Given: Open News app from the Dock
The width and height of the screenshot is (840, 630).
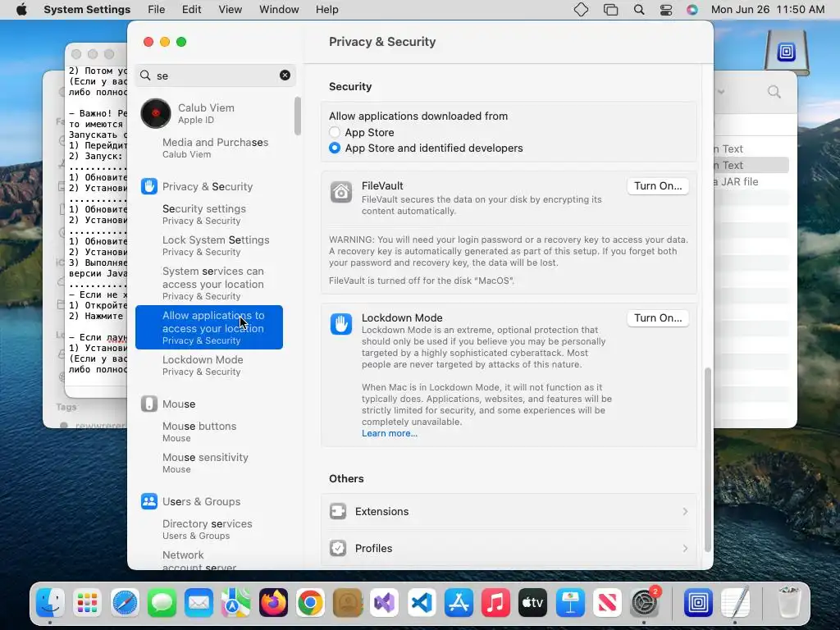Looking at the screenshot, I should (607, 603).
